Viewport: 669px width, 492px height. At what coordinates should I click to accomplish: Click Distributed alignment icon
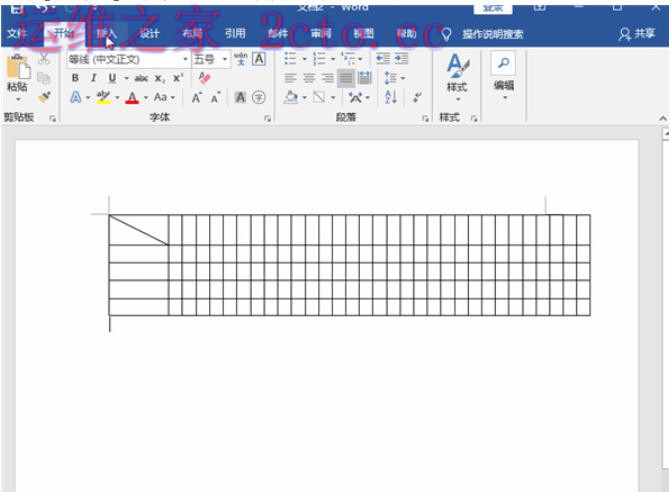tap(364, 78)
